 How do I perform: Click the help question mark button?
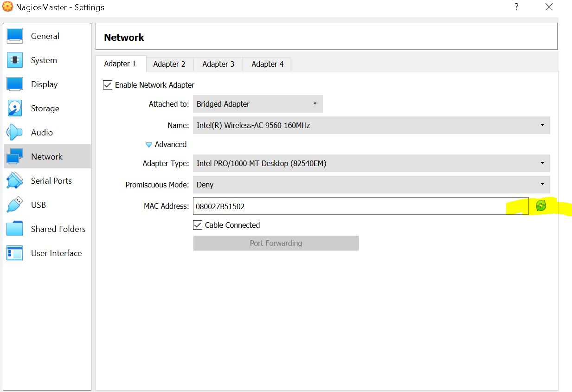(x=516, y=7)
